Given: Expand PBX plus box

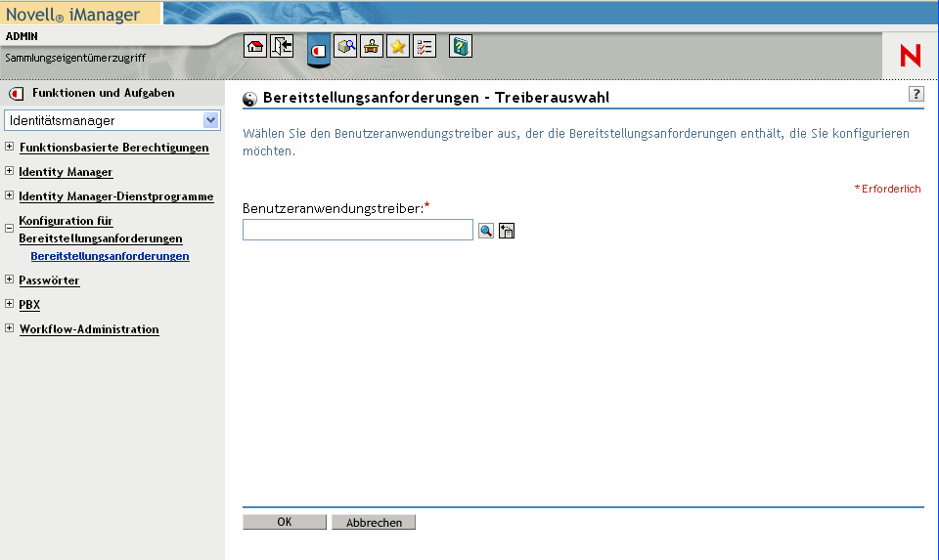Looking at the screenshot, I should click(9, 303).
